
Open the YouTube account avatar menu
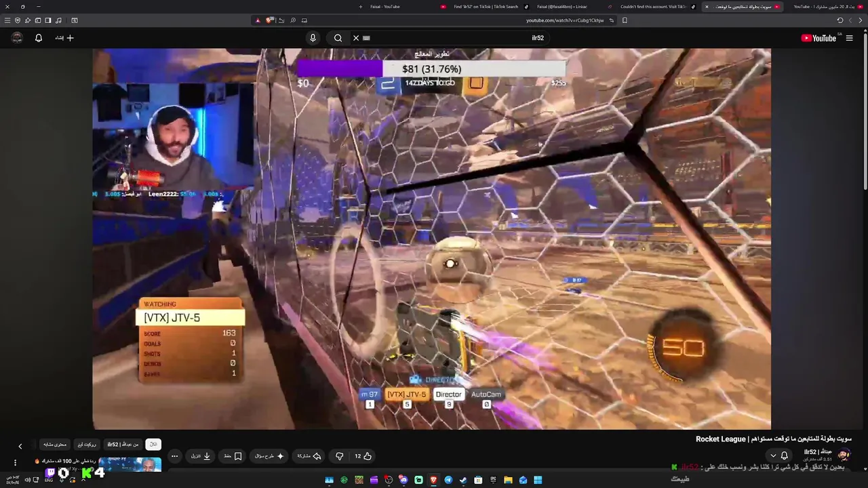(18, 38)
